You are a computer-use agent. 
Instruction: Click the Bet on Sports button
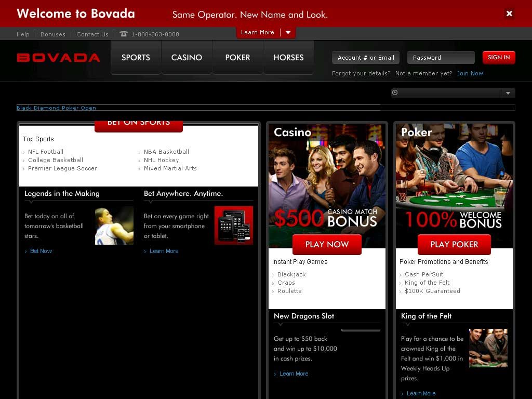[x=139, y=126]
